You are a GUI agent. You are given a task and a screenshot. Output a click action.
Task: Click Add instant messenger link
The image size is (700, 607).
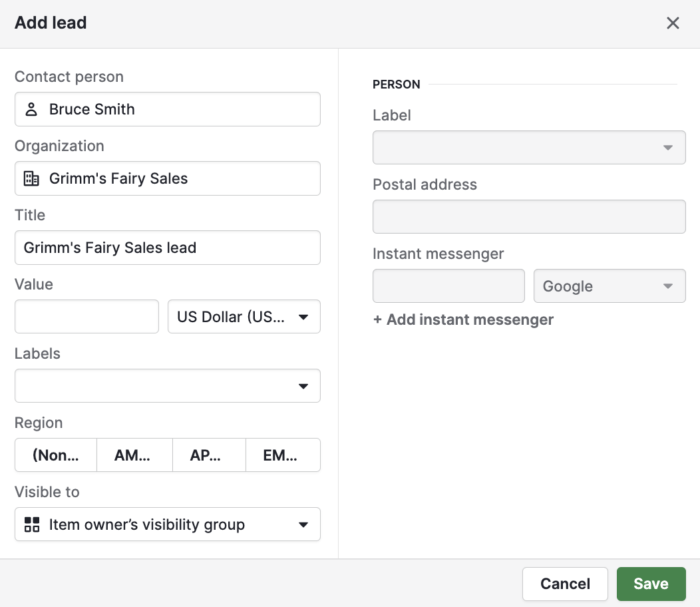(463, 319)
